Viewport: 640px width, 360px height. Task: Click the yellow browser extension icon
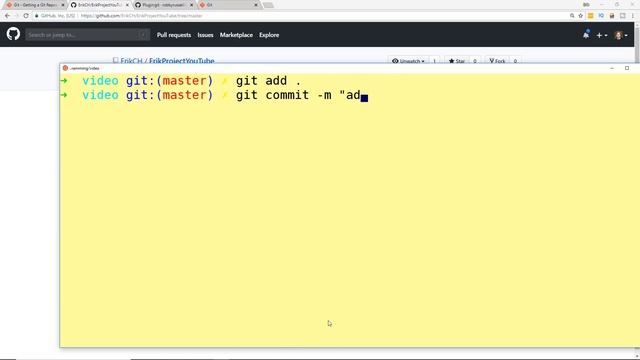[590, 16]
